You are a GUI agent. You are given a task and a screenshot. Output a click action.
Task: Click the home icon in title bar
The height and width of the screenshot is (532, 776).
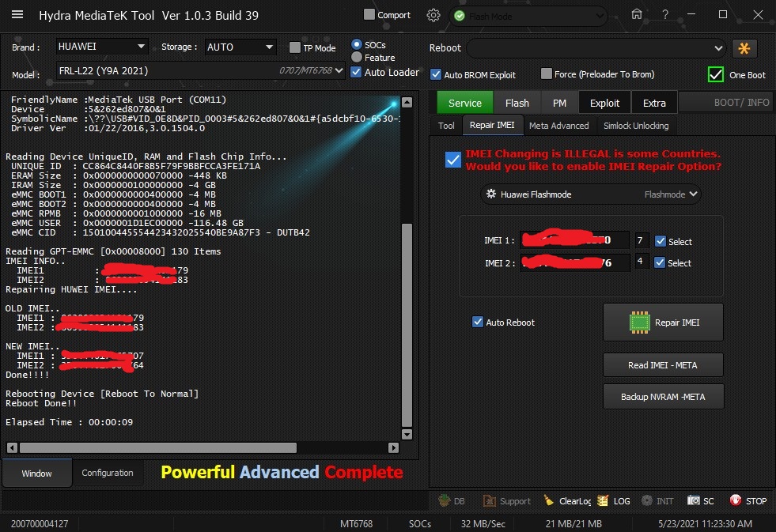[637, 14]
